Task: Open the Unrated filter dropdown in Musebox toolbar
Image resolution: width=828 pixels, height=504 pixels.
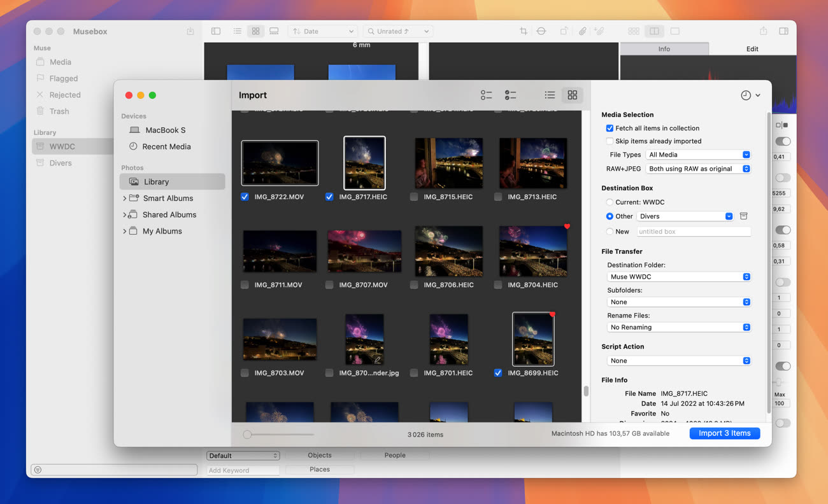Action: (x=398, y=31)
